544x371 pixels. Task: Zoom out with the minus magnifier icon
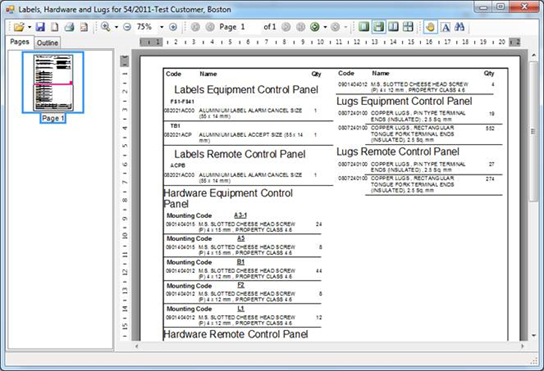[x=127, y=27]
